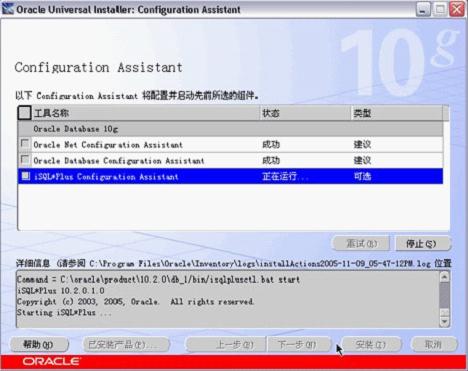Click the 类型 column header
This screenshot has width=468, height=371.
pyautogui.click(x=397, y=113)
